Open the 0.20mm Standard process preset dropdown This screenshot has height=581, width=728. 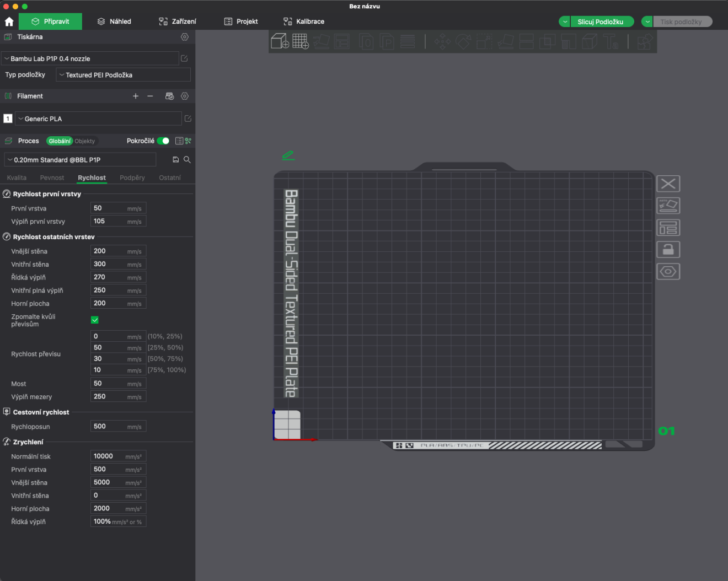[x=80, y=160]
